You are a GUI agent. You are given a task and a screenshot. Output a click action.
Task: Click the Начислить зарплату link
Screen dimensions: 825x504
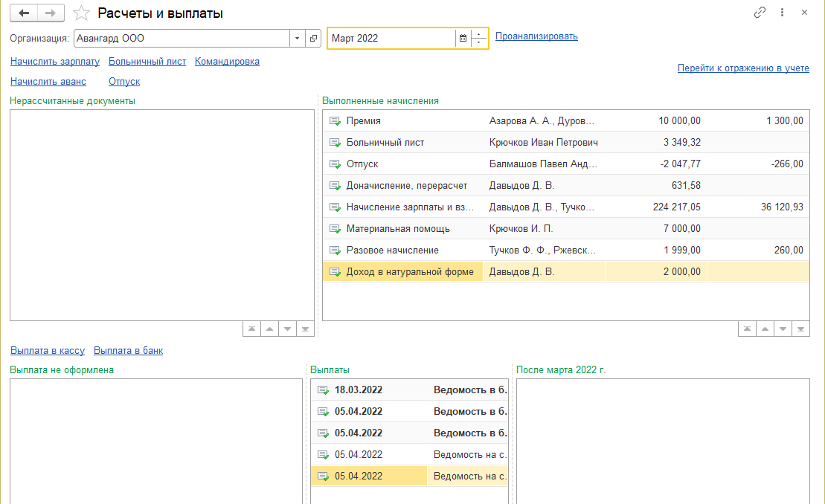click(x=55, y=62)
